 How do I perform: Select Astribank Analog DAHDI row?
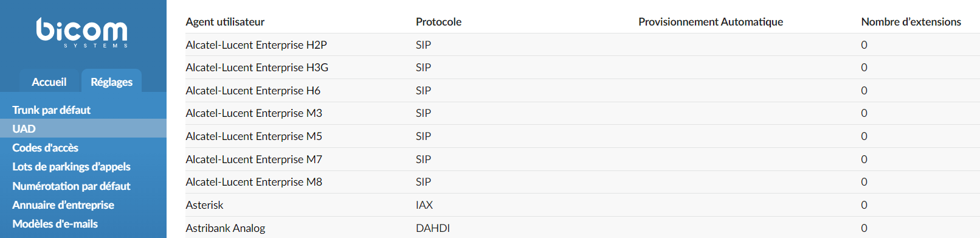click(582, 228)
